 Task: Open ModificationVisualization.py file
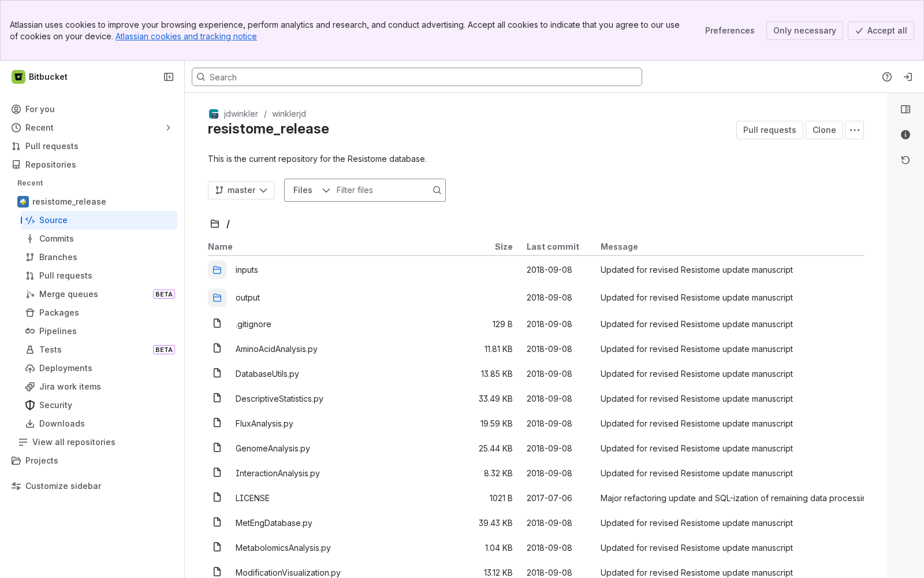coord(288,572)
